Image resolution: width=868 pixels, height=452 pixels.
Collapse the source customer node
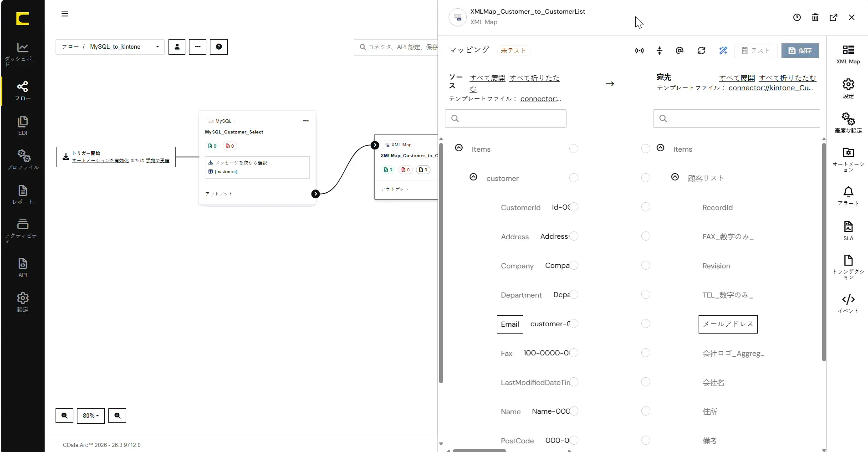click(474, 177)
